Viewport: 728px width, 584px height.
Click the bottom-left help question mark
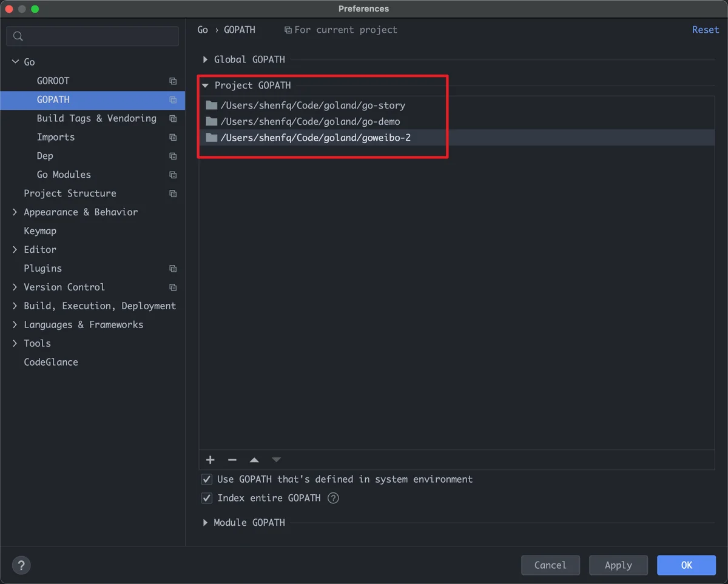coord(21,565)
